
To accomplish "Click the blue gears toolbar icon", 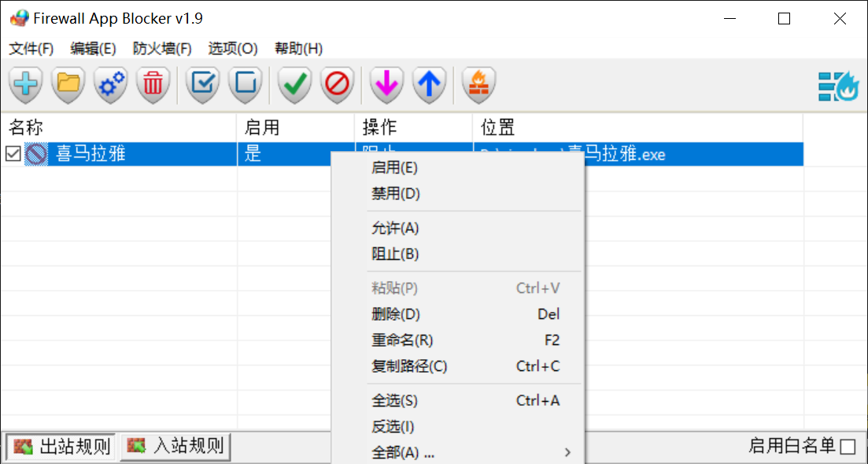I will (x=111, y=85).
